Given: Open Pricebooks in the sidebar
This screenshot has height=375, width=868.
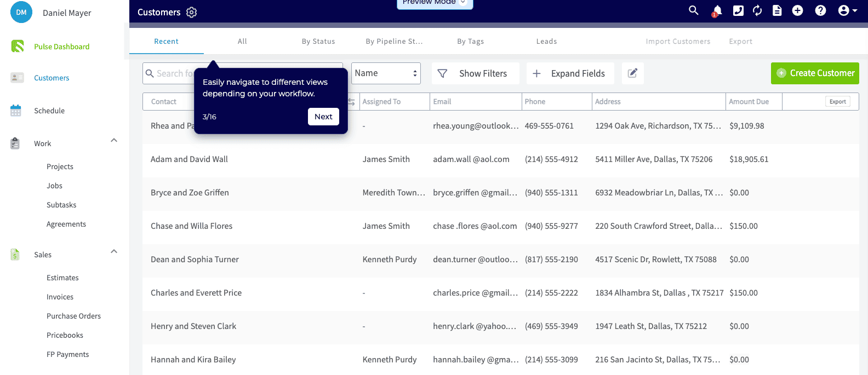Looking at the screenshot, I should 65,335.
